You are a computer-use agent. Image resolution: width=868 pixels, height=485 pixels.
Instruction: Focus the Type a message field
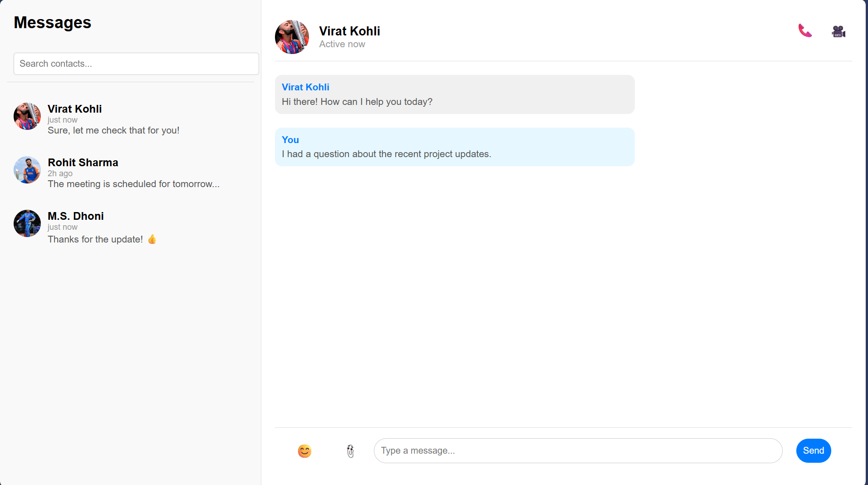[x=578, y=450]
